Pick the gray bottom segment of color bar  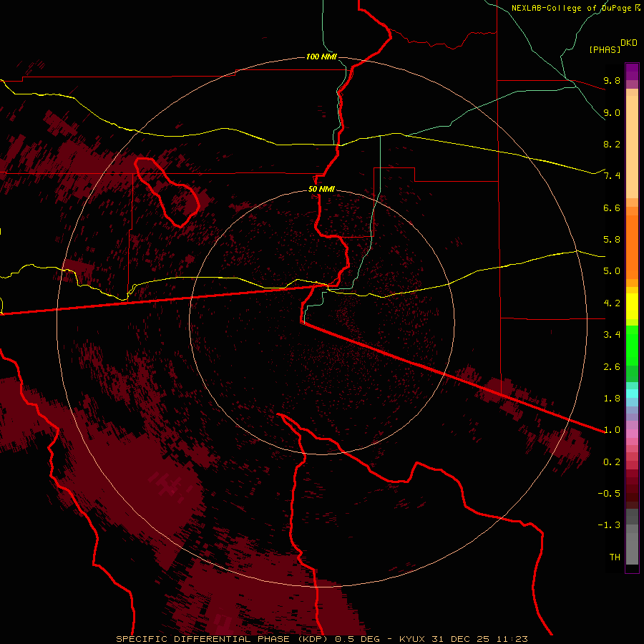pos(632,548)
